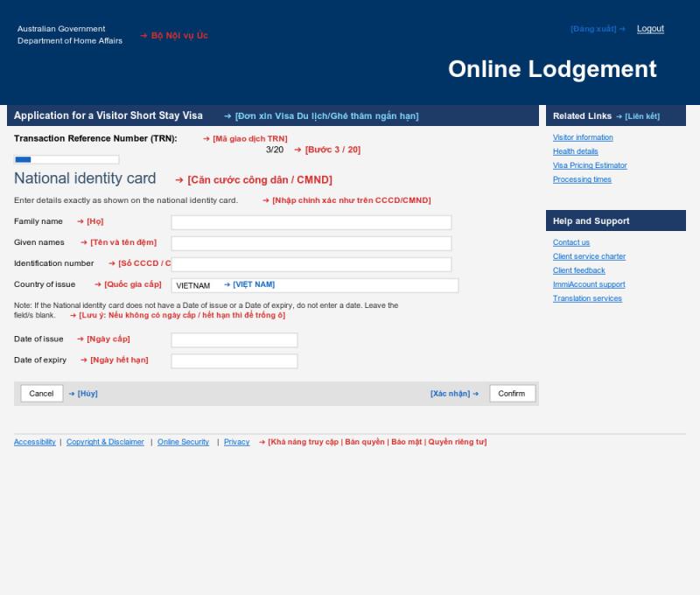Screen dimensions: 700x595
Task: Open the Visa Pricing Estimator
Action: [590, 165]
